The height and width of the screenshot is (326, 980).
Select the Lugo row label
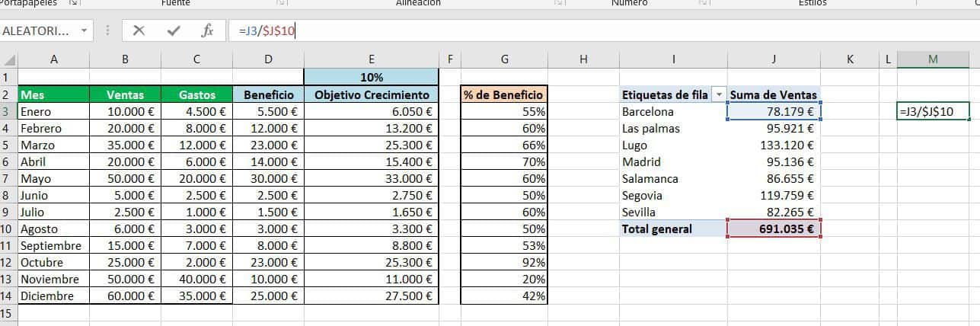click(674, 145)
